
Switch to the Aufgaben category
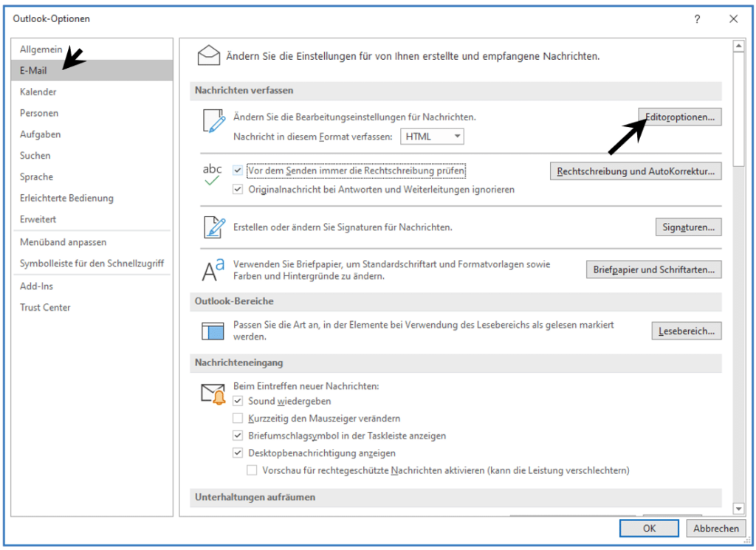40,134
